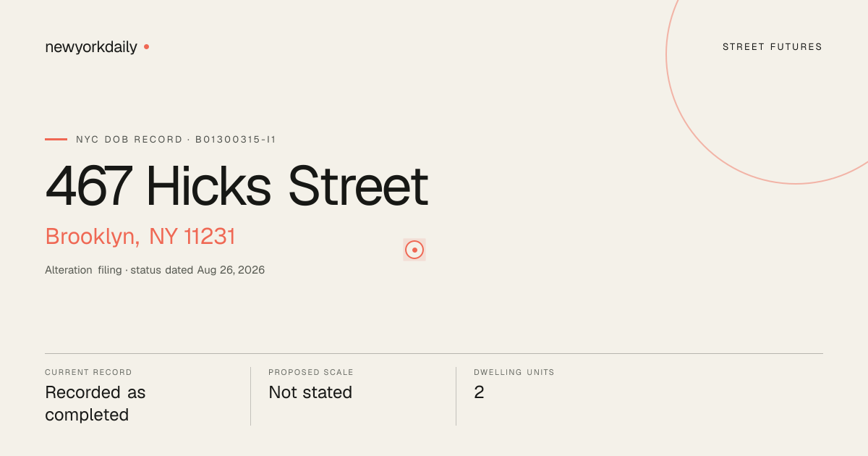Click the red dash before NYC DOB RECORD
The width and height of the screenshot is (868, 456).
coord(56,139)
